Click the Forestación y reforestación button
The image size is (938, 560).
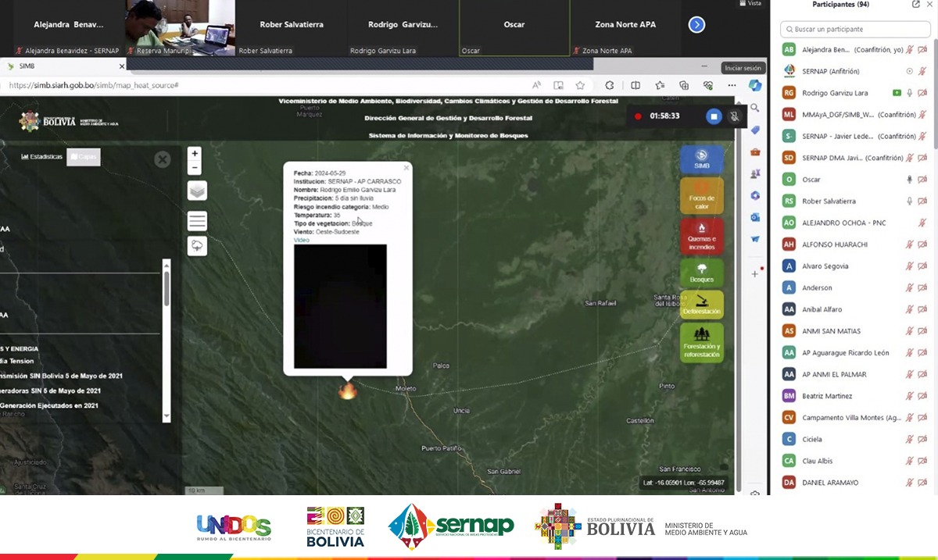point(701,343)
